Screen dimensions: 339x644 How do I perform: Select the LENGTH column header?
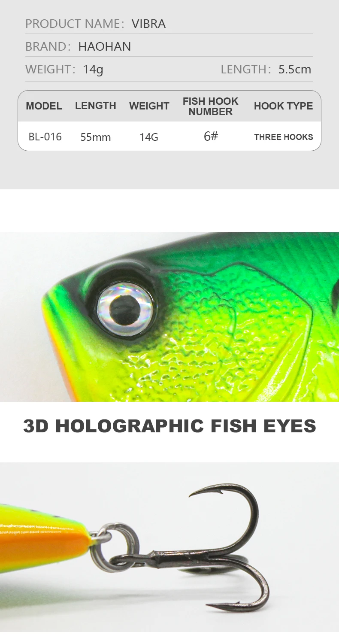[96, 106]
